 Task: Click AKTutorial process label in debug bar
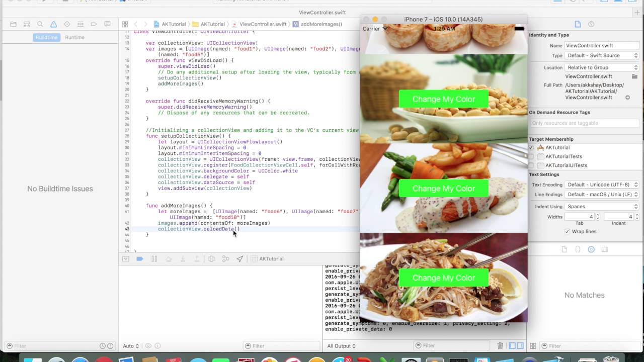[x=267, y=259]
